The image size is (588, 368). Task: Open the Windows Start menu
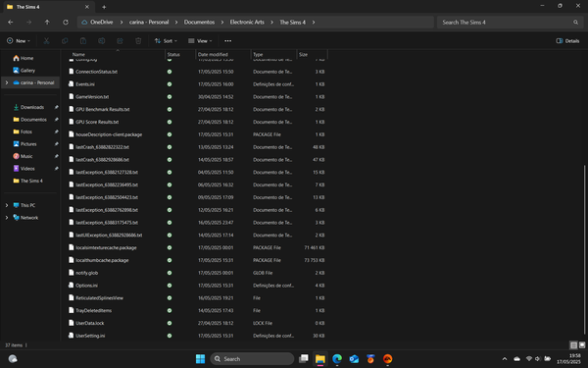tap(200, 359)
